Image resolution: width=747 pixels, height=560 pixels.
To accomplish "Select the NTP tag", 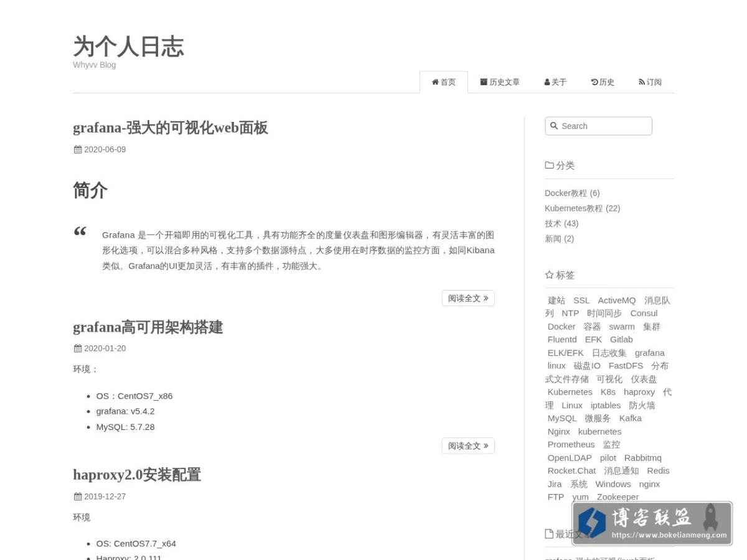I will (570, 313).
